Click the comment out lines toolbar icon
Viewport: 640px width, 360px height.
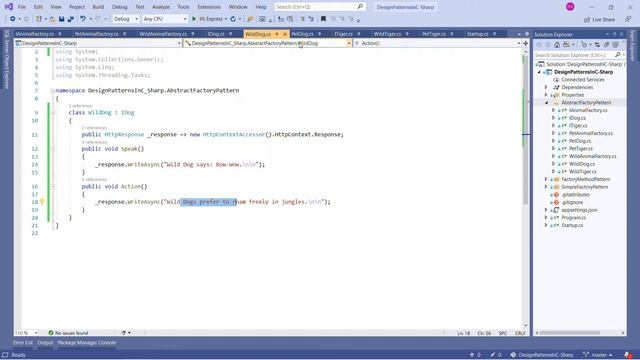302,19
